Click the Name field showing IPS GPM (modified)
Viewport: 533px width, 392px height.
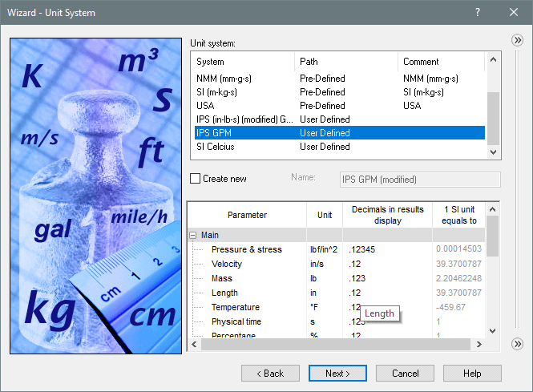pyautogui.click(x=420, y=180)
